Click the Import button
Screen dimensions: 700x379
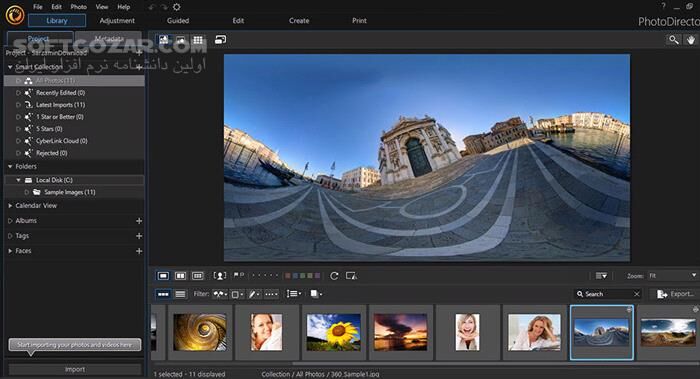75,369
